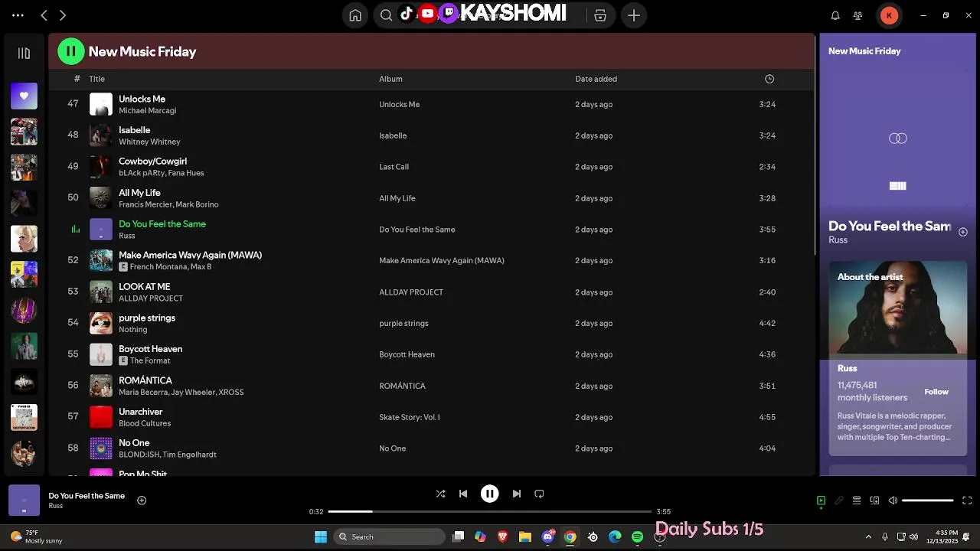Go back with left arrow
The width and height of the screenshot is (980, 551).
44,15
